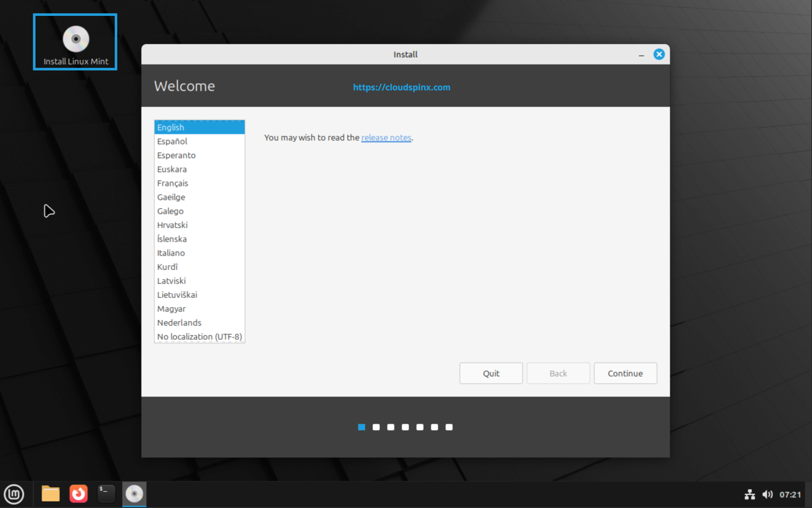Select Nederlands in the language list
This screenshot has height=508, width=812.
coord(179,322)
